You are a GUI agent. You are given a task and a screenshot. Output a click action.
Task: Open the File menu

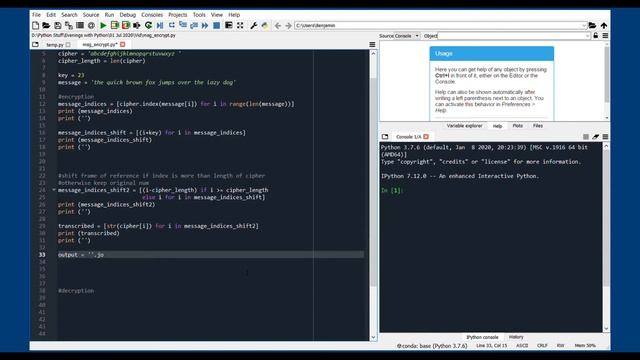pos(36,15)
